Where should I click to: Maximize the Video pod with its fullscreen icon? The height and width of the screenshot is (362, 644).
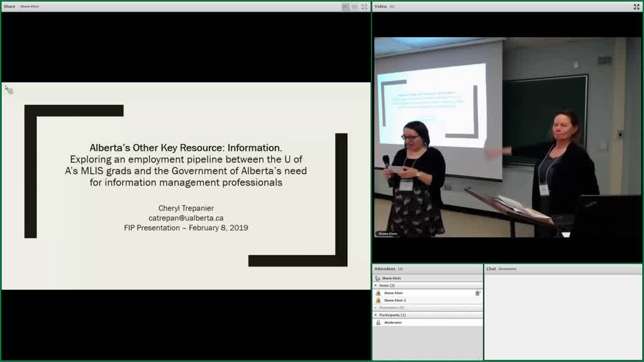click(x=636, y=6)
